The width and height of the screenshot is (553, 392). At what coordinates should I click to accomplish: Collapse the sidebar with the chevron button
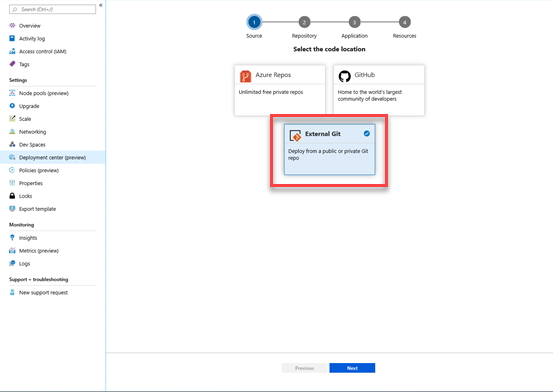point(101,5)
